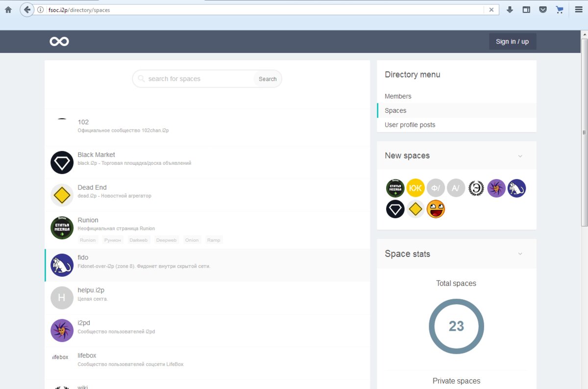Open the fido space avatar in list
The image size is (588, 389).
pyautogui.click(x=62, y=265)
